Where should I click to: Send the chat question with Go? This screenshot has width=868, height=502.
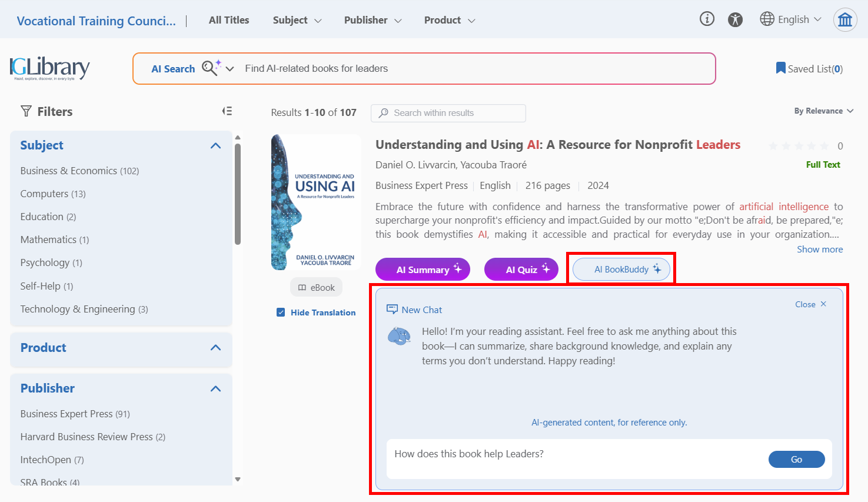pos(797,460)
